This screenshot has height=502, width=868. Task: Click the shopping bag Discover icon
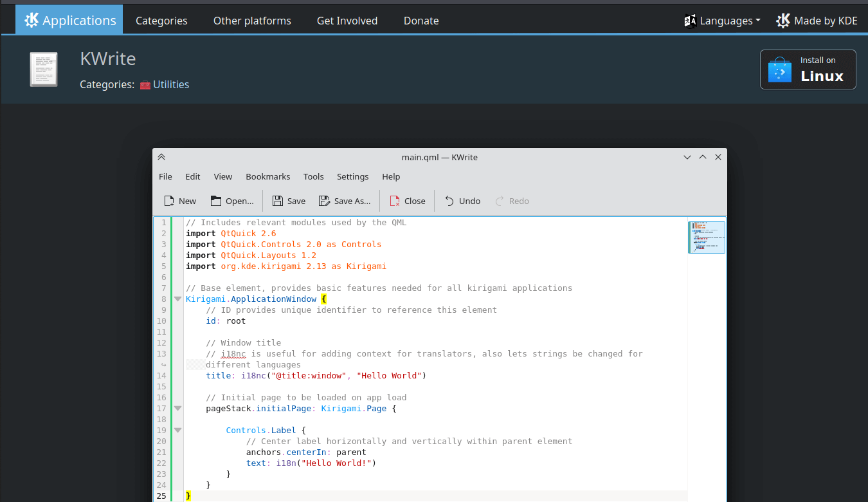[780, 70]
